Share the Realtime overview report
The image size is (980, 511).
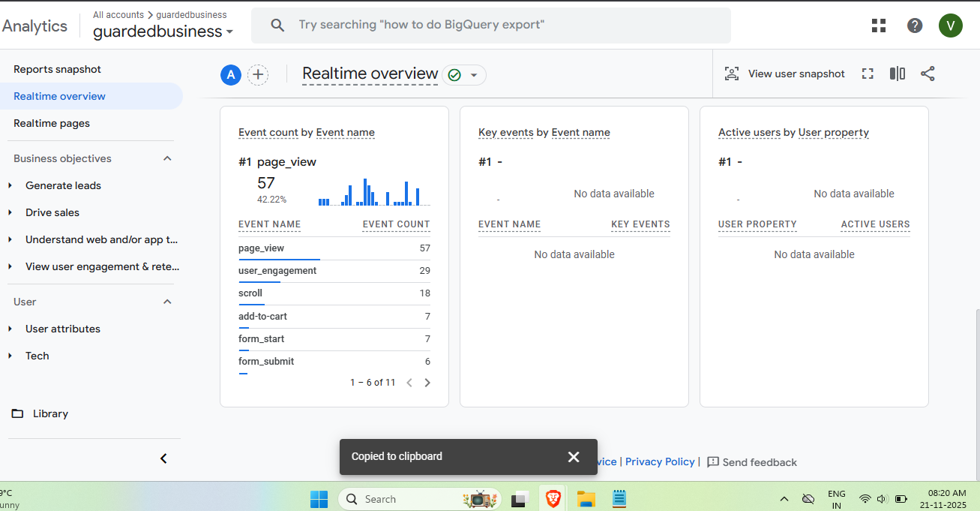pyautogui.click(x=928, y=74)
